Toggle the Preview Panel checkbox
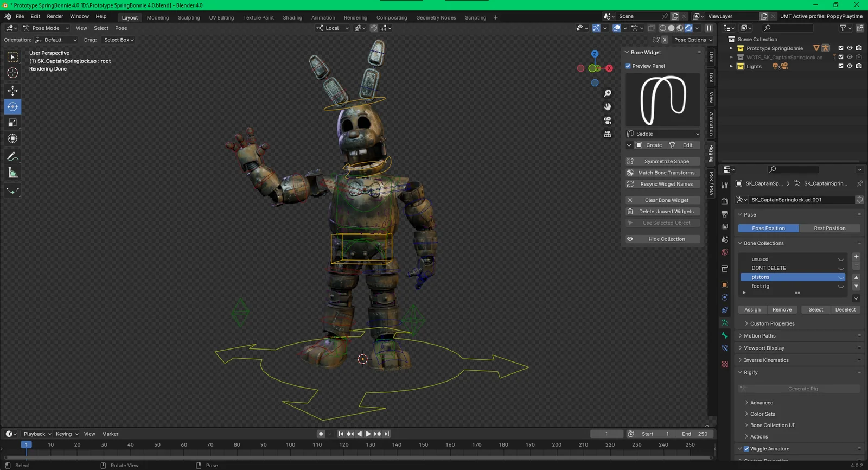868x470 pixels. click(628, 66)
